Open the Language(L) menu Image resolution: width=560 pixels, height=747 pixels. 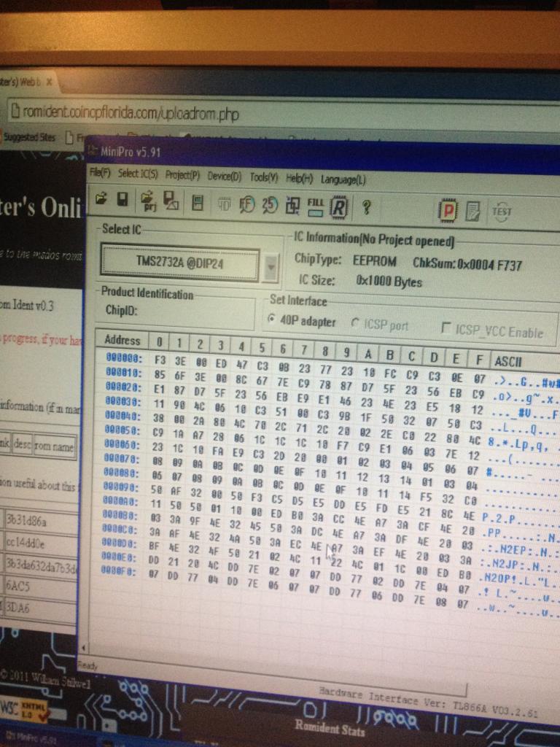click(x=343, y=179)
